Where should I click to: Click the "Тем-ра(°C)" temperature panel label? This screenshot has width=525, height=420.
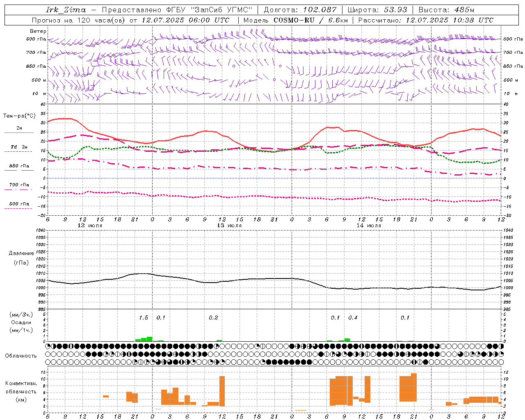(19, 116)
